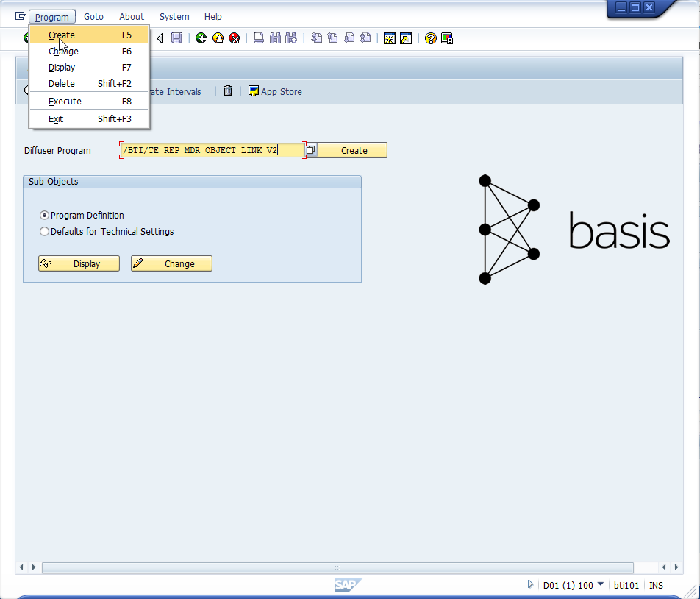
Task: Click the Create button beside Diffuser Program
Action: click(351, 150)
